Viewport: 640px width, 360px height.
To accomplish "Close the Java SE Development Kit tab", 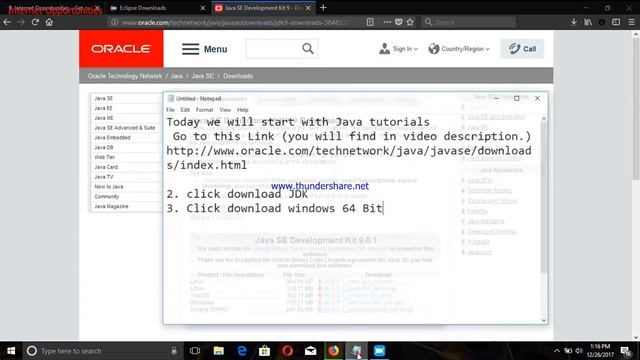I will click(308, 8).
